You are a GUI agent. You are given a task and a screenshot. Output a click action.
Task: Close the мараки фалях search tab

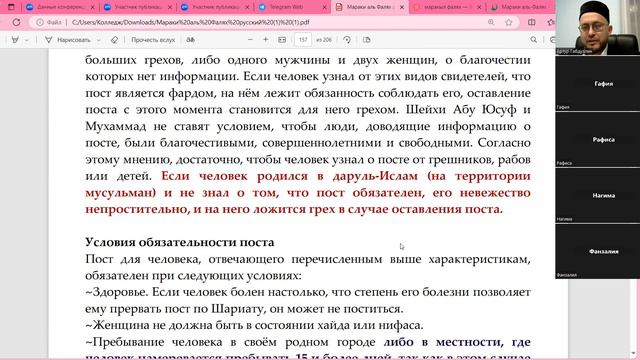coord(479,7)
